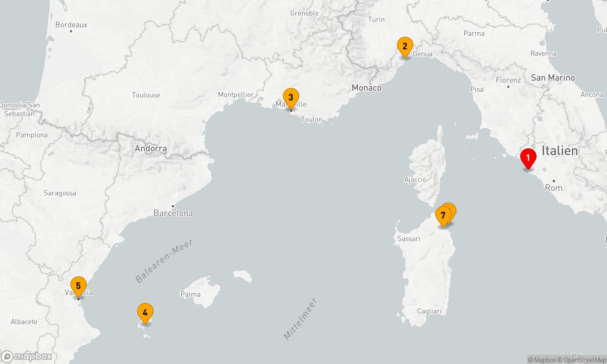Click the Rom city label
Image resolution: width=607 pixels, height=364 pixels.
(554, 188)
